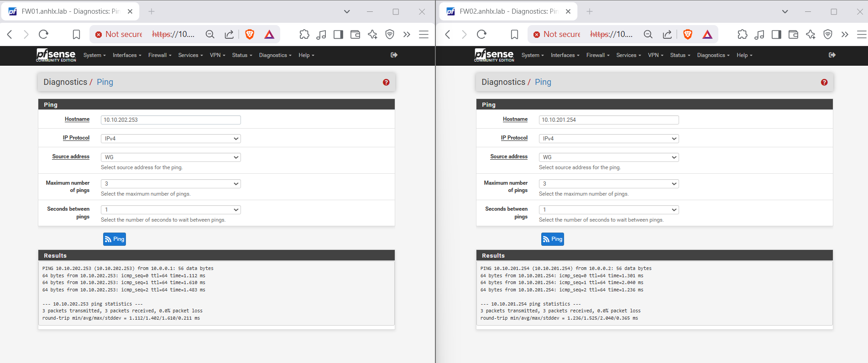The height and width of the screenshot is (363, 868).
Task: Reload the FW01 browser page
Action: click(x=43, y=34)
